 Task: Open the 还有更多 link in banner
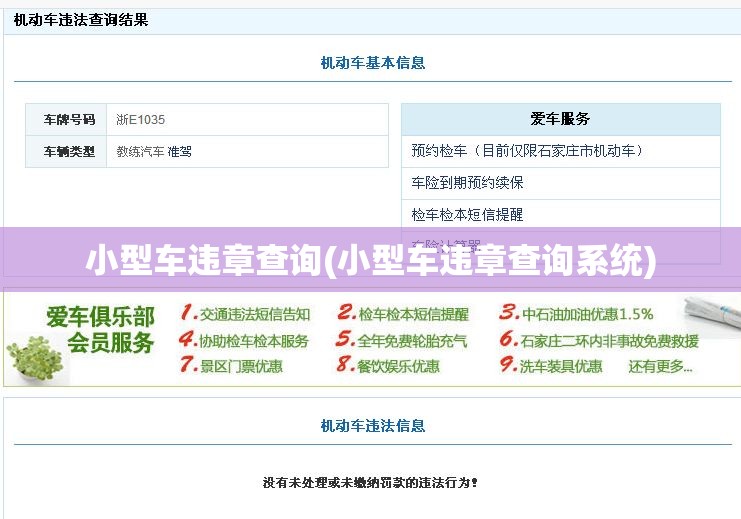click(660, 366)
